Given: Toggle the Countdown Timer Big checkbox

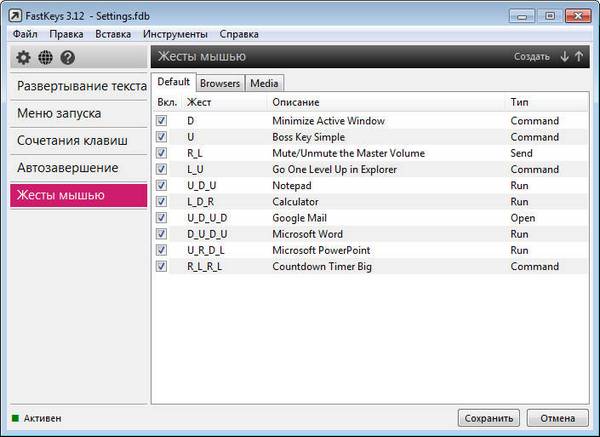Looking at the screenshot, I should point(162,267).
